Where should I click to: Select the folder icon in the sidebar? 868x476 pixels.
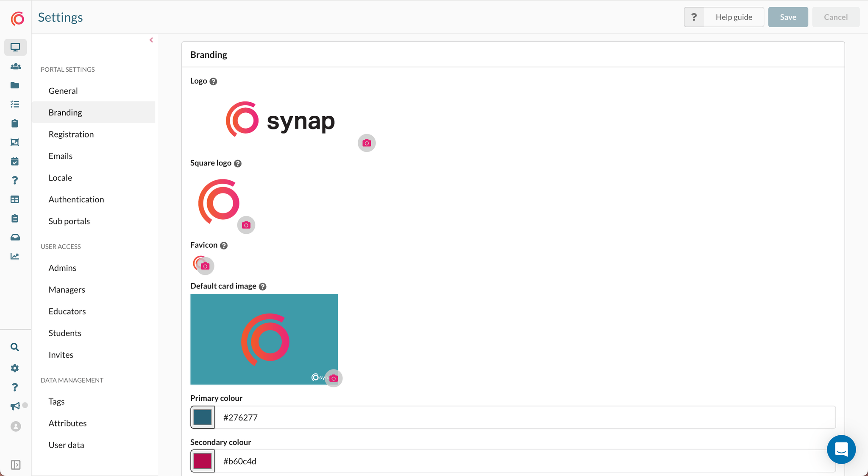(15, 85)
